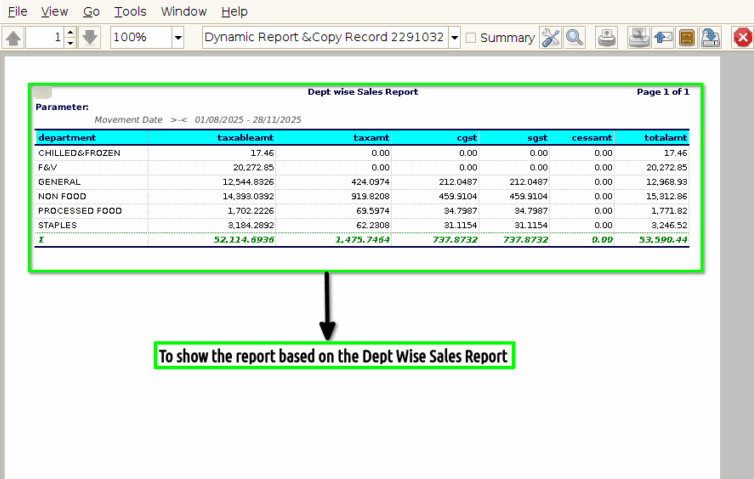This screenshot has width=754, height=479.
Task: Click the magnifier Find icon
Action: (575, 37)
